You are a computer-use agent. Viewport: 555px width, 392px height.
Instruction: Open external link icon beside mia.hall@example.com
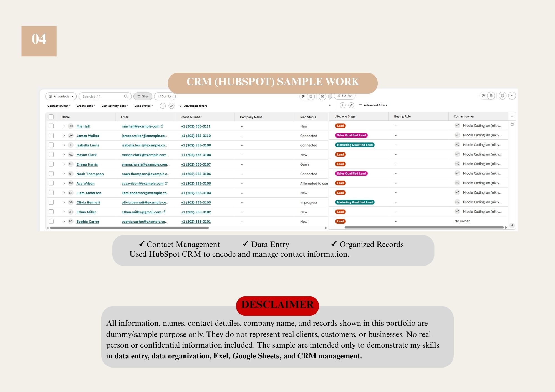click(162, 126)
